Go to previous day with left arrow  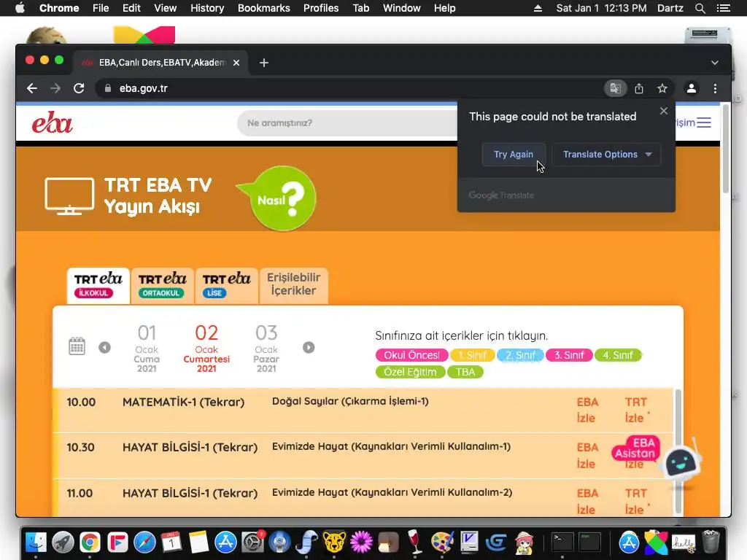click(x=105, y=348)
